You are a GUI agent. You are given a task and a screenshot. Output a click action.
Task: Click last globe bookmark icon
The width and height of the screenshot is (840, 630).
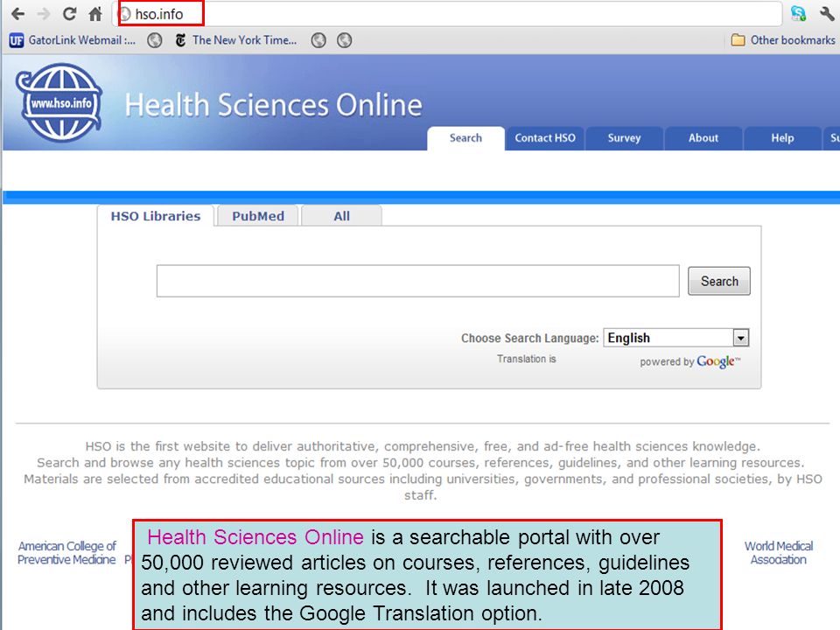[x=345, y=40]
